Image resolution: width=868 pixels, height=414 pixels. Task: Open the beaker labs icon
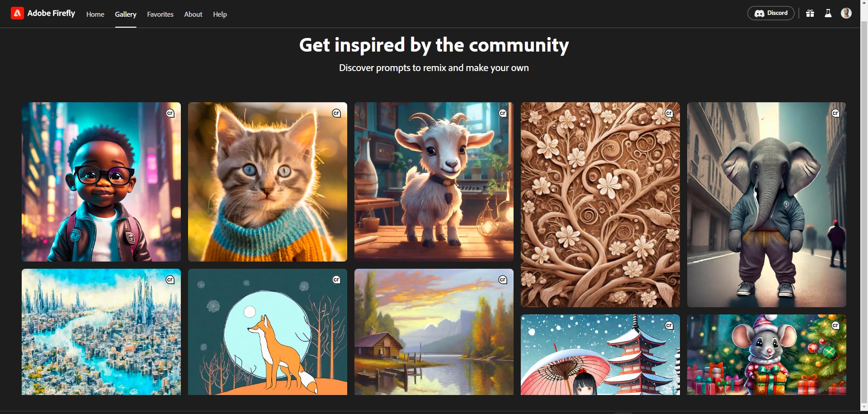point(828,13)
